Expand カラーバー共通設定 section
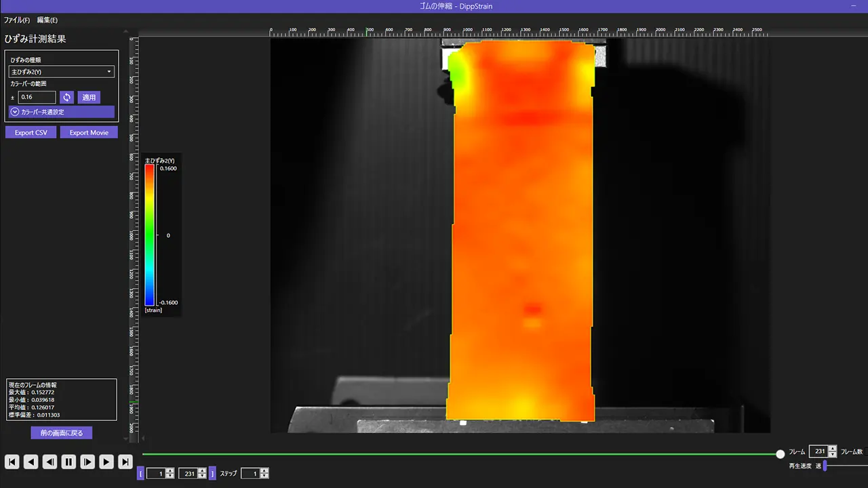The image size is (868, 488). click(62, 112)
